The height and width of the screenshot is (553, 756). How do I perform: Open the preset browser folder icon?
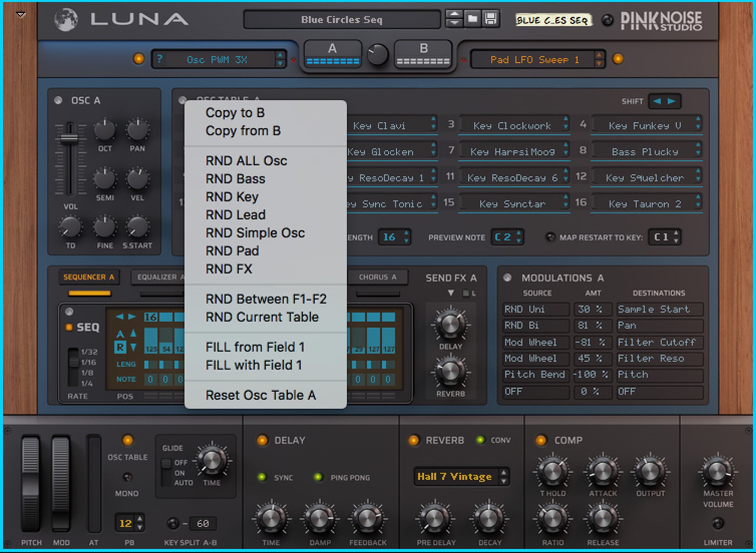click(x=473, y=19)
